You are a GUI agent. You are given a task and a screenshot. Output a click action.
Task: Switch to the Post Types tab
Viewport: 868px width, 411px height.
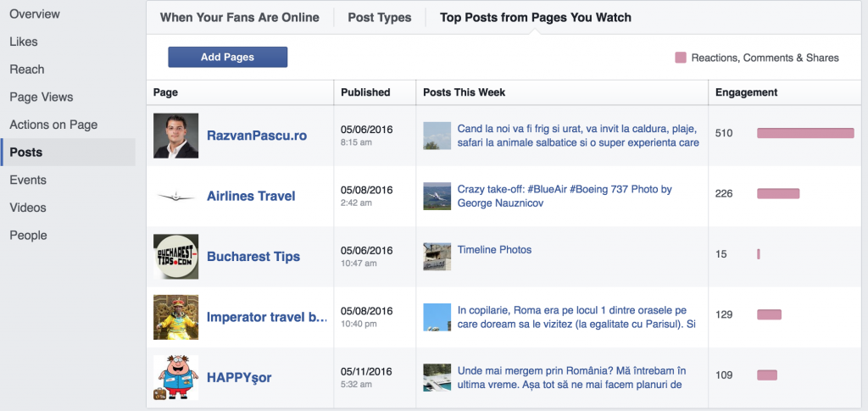click(x=380, y=18)
